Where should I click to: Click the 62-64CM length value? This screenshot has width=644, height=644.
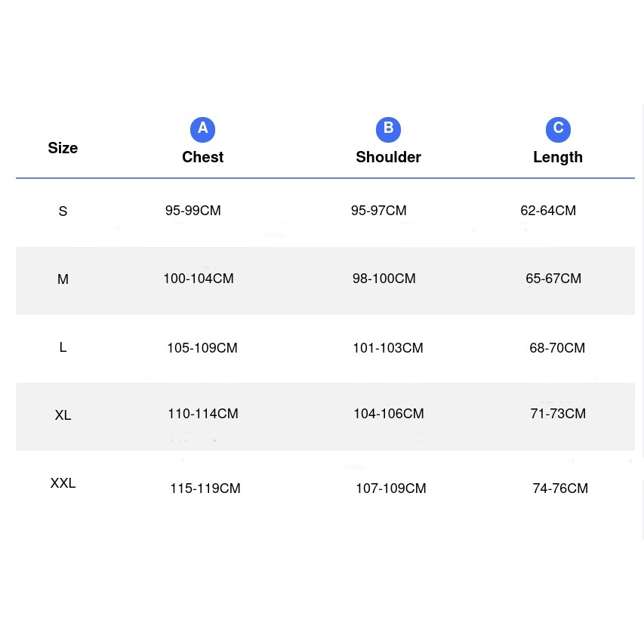pos(548,211)
